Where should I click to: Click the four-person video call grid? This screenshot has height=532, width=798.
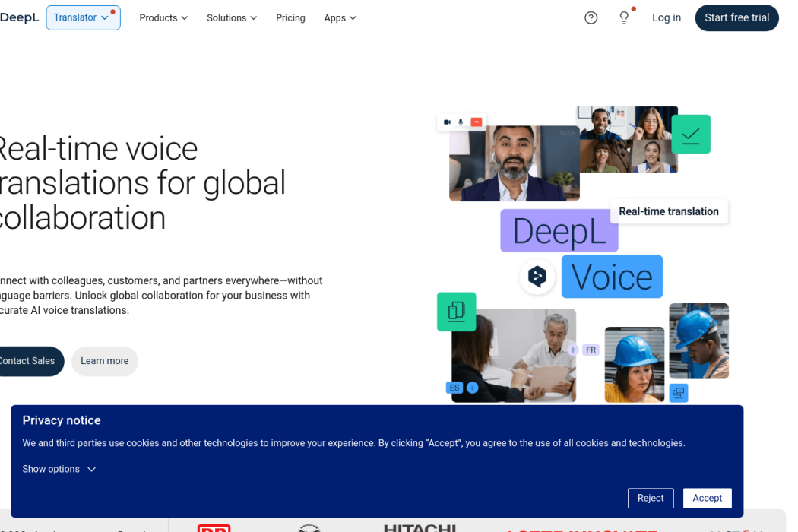click(x=629, y=140)
